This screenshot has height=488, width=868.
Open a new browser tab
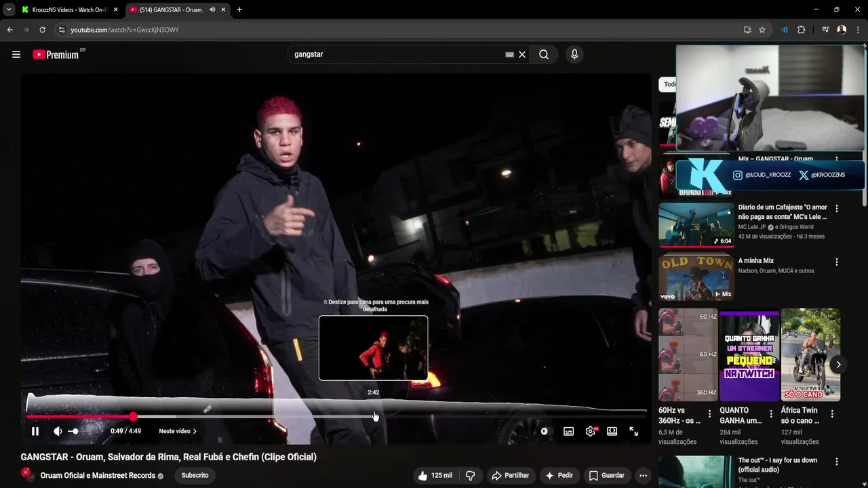239,9
